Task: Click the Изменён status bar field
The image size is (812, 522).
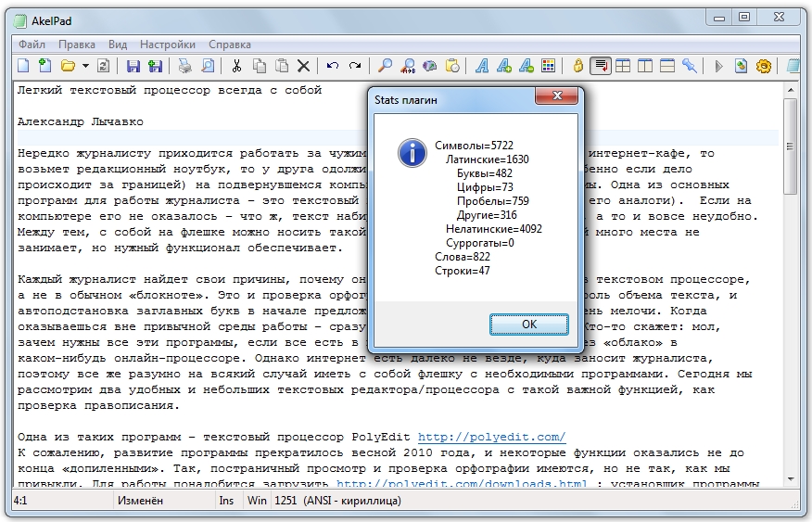Action: pos(164,501)
